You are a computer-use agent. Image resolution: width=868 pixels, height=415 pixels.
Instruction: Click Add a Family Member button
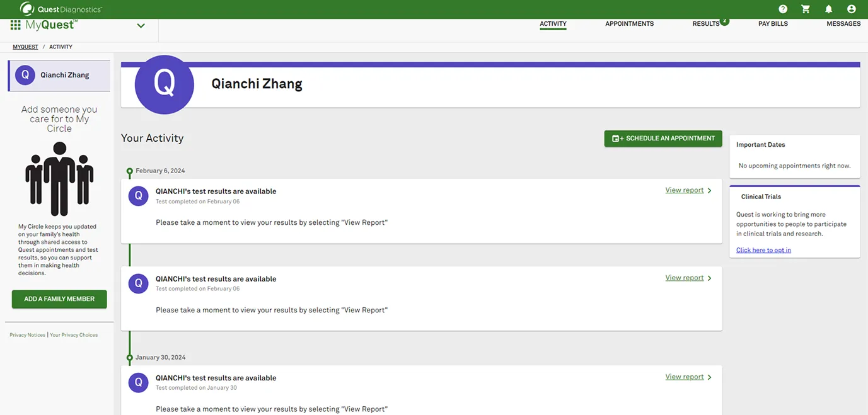(x=59, y=299)
